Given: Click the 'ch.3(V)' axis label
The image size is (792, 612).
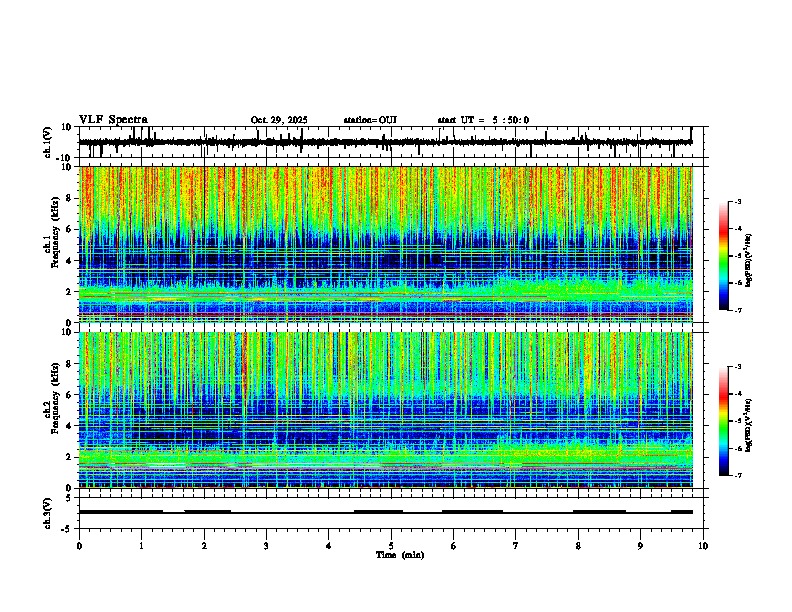Looking at the screenshot, I should tap(48, 513).
